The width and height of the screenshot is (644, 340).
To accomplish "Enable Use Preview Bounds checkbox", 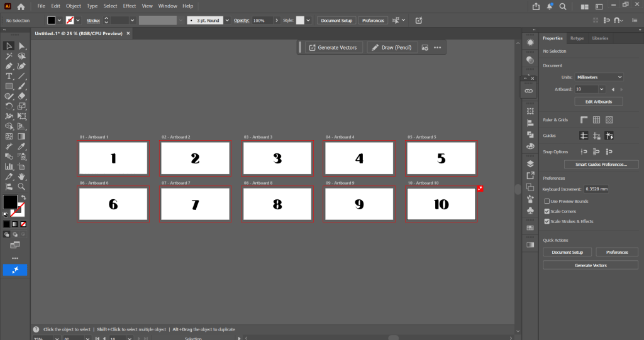I will pos(547,201).
